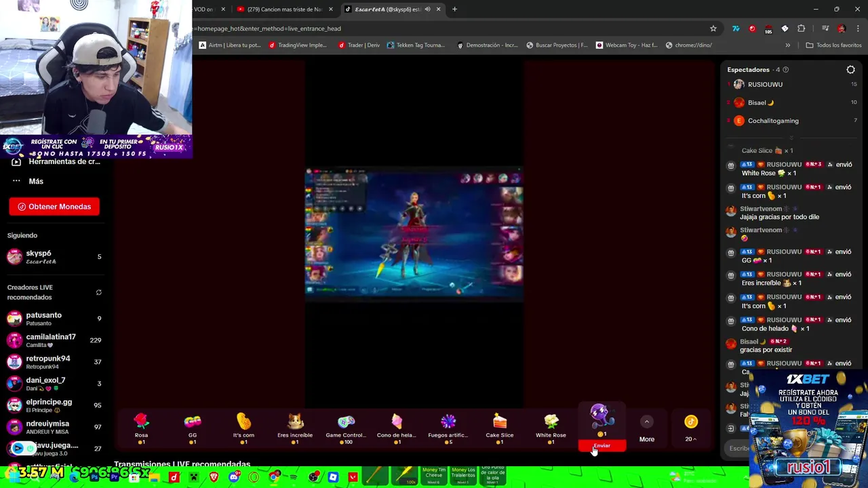Open the TradingView bookmark
The width and height of the screenshot is (868, 488).
tap(298, 45)
